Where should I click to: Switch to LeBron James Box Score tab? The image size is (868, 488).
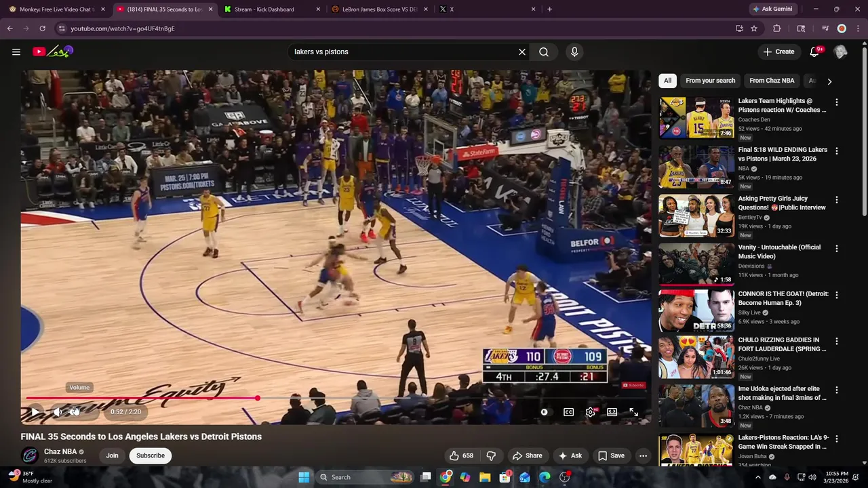(380, 9)
